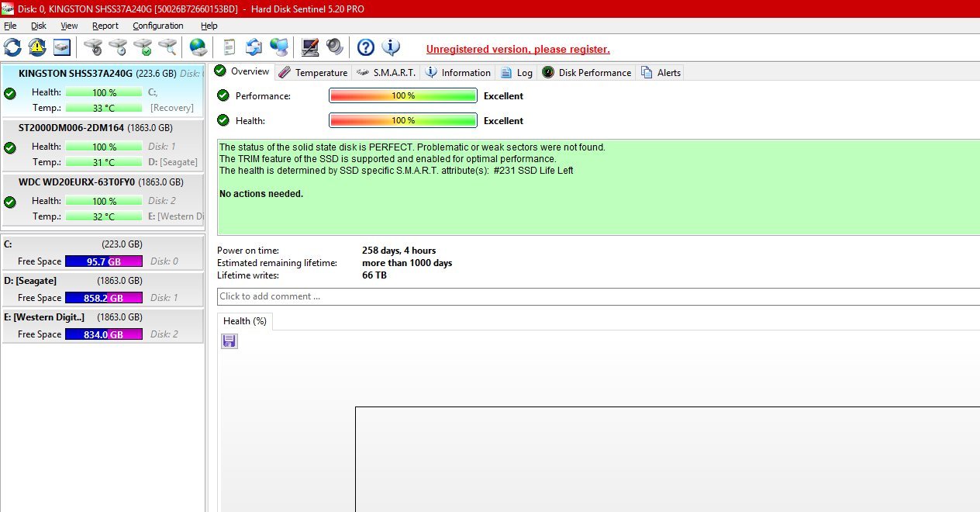Viewport: 980px width, 512px height.
Task: Switch to the Temperature tab
Action: tap(313, 72)
